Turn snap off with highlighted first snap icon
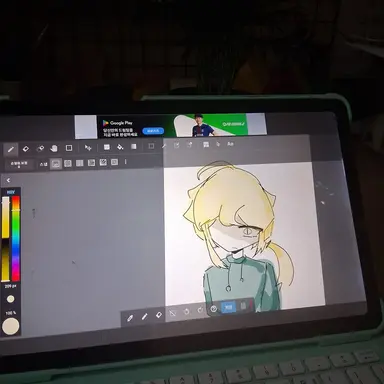The width and height of the screenshot is (384, 384). (x=56, y=164)
